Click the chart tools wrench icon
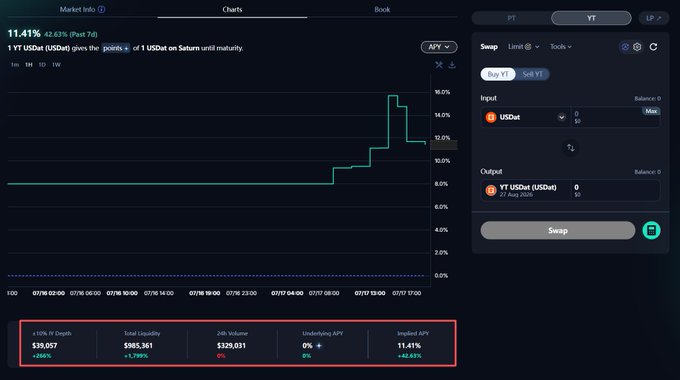The height and width of the screenshot is (380, 680). click(439, 65)
